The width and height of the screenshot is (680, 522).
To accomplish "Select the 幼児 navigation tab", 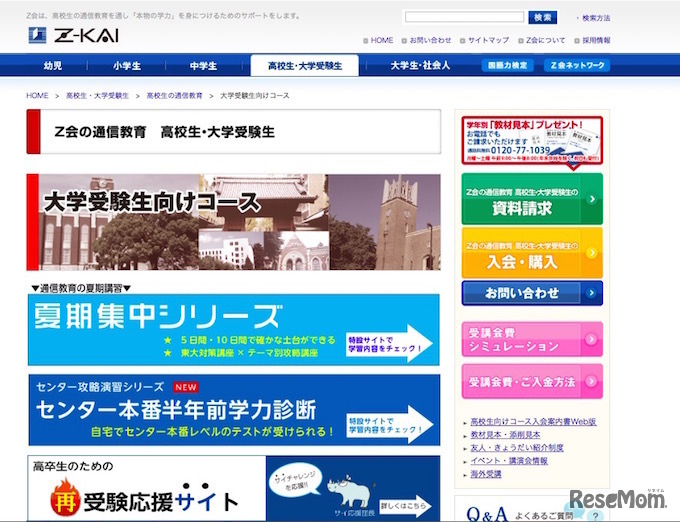I will [x=53, y=65].
